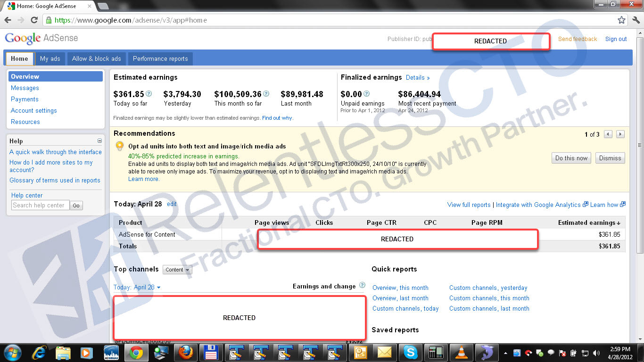Toggle sort on the Estimated earnings column
Screen dimensions: 644x362
pyautogui.click(x=588, y=222)
